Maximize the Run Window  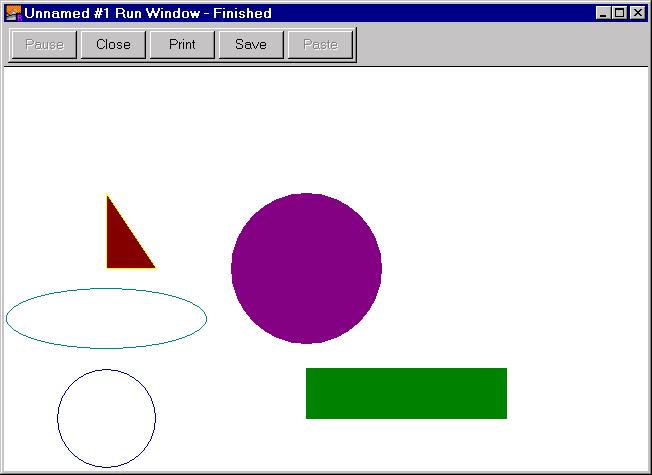point(620,13)
